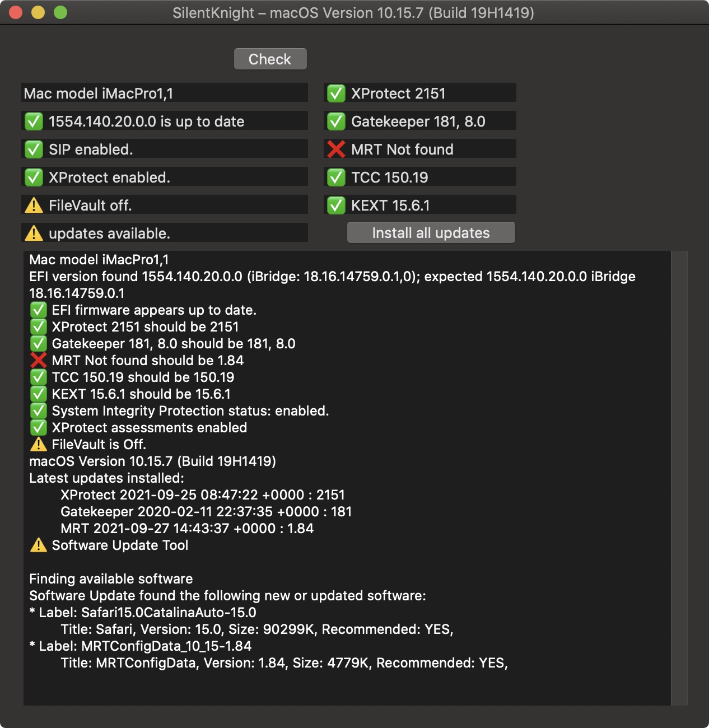This screenshot has width=709, height=728.
Task: Click the green check icon next to XProtect 2151
Action: click(336, 94)
